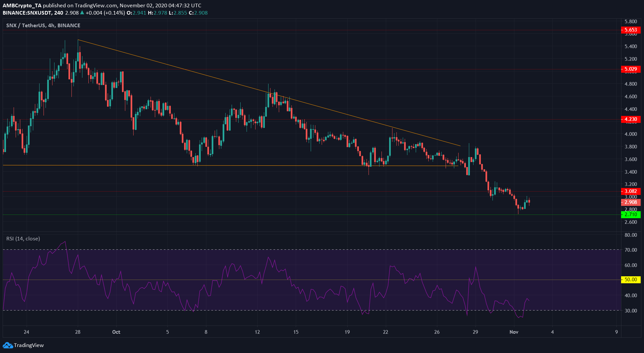Click the green 2.710 support label

[631, 215]
